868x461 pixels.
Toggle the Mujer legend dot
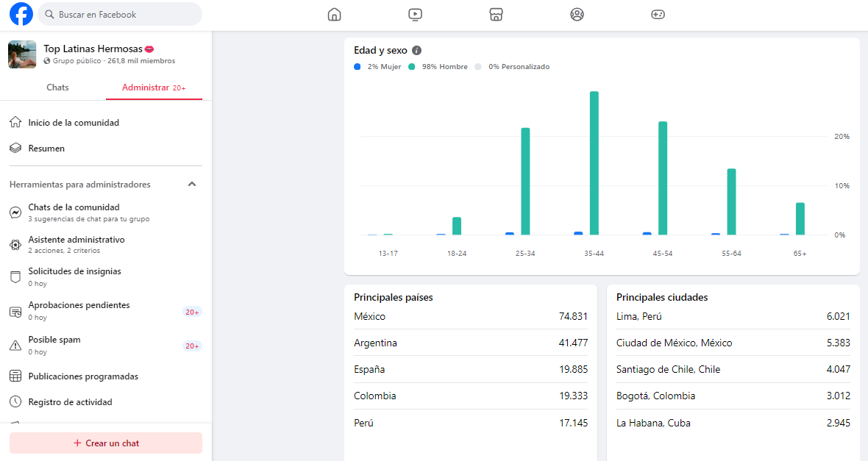[x=357, y=66]
